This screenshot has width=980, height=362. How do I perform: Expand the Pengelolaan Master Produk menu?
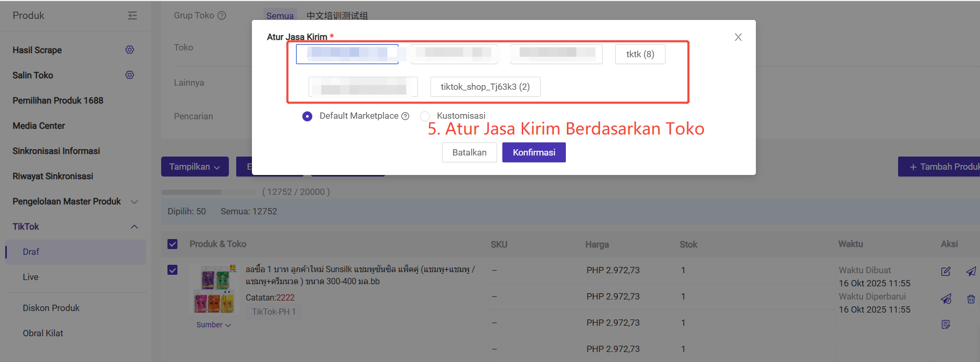click(134, 202)
